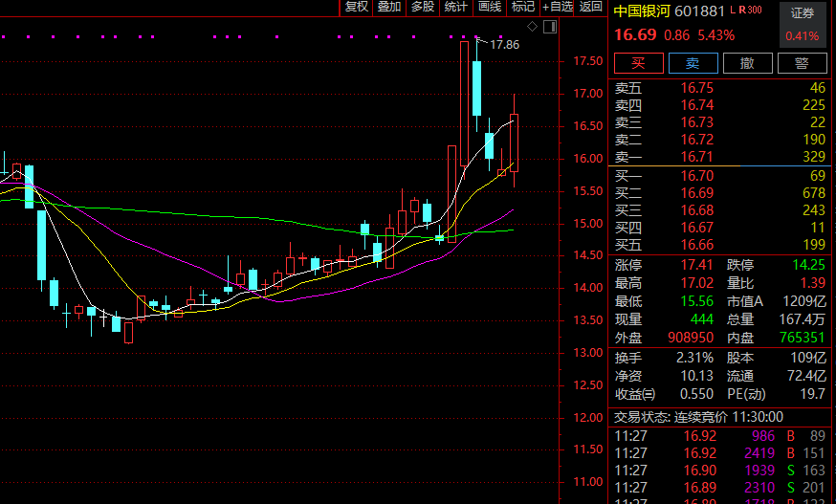Click the 17.86 high price marker on the chart
The image size is (836, 504).
[x=504, y=45]
